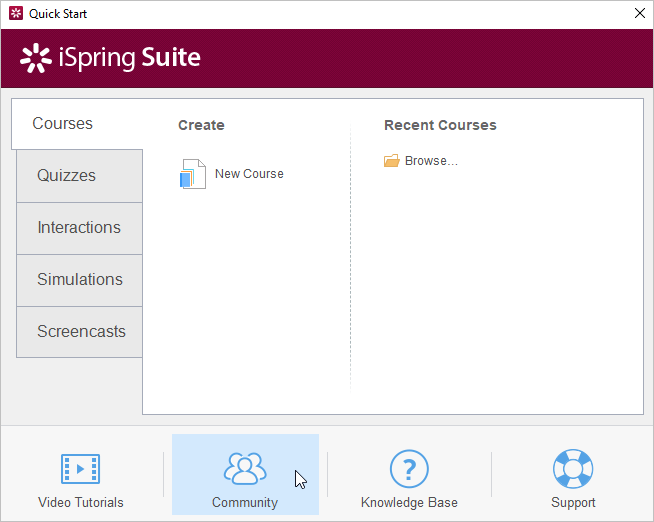Close the Quick Start window
654x522 pixels.
click(x=639, y=14)
